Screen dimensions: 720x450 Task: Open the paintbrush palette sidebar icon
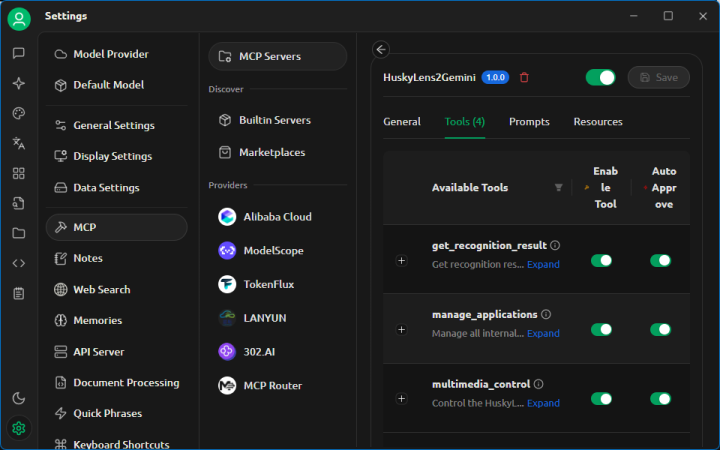coord(18,113)
